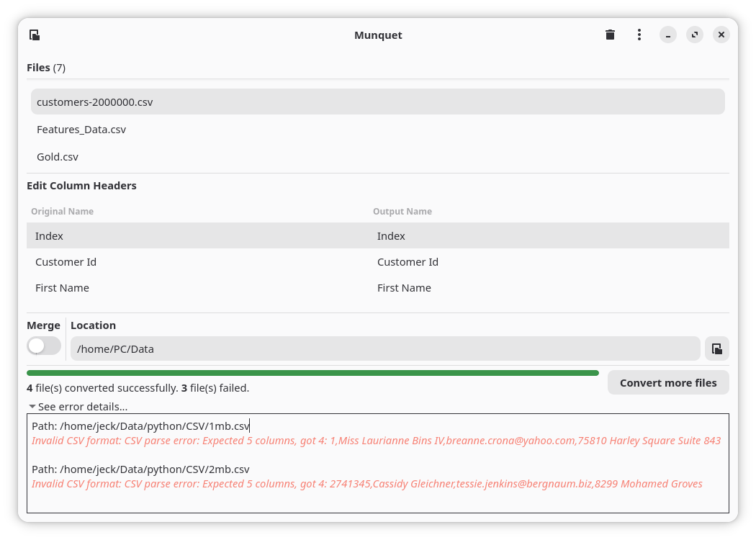Click the browse location folder icon
756x540 pixels.
[x=716, y=348]
